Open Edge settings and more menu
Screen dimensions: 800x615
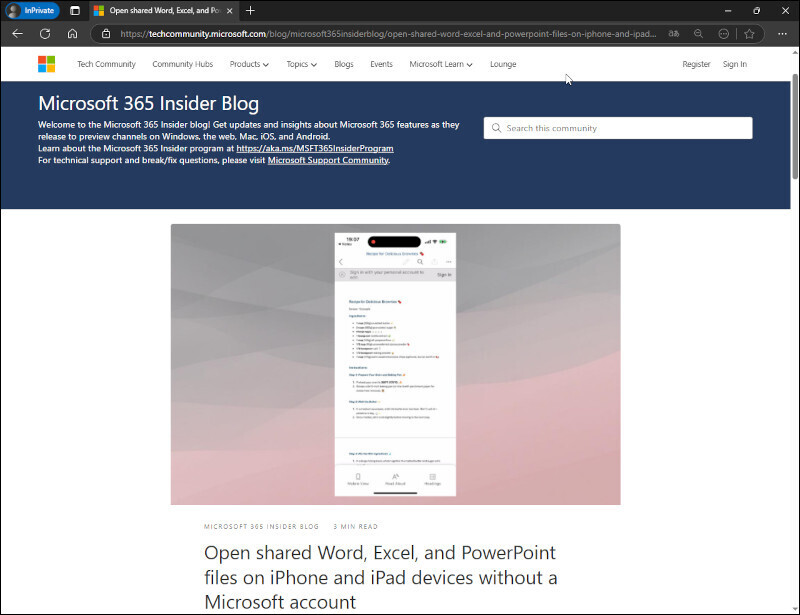pos(782,34)
